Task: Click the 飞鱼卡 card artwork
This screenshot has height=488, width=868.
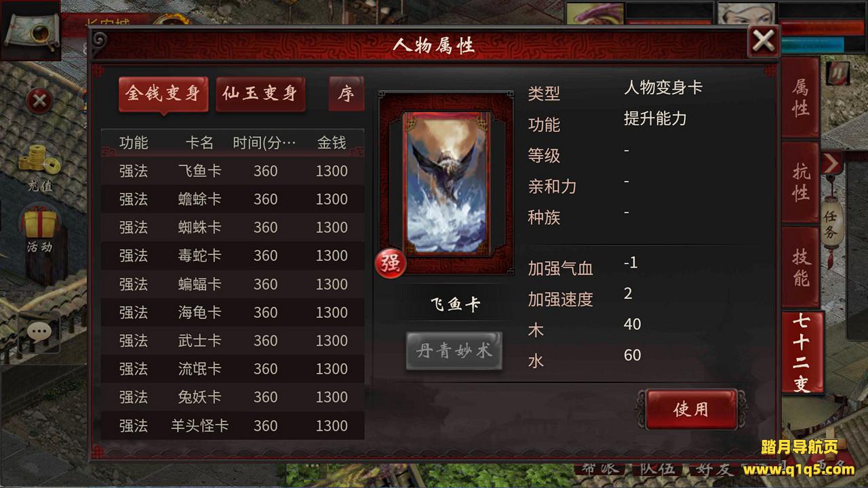Action: (x=446, y=183)
